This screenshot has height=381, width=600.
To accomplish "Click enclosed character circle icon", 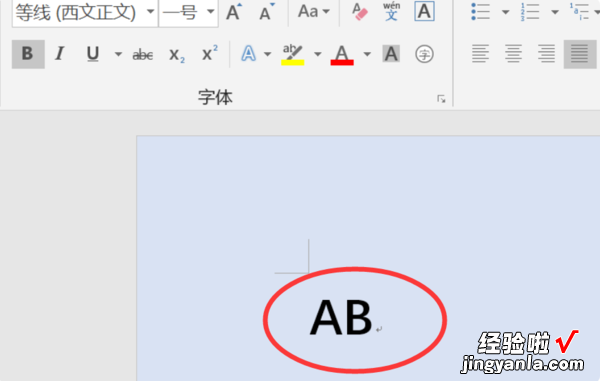I will 424,54.
